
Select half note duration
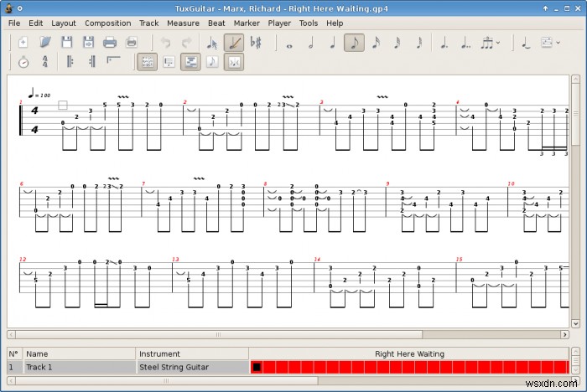click(x=311, y=43)
